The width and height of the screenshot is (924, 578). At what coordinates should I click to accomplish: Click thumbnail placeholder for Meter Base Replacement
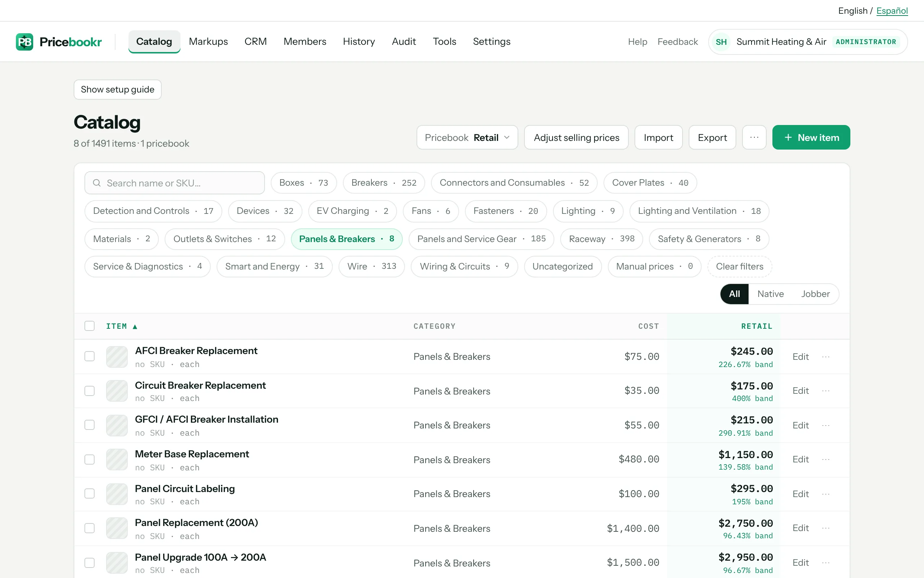click(117, 460)
